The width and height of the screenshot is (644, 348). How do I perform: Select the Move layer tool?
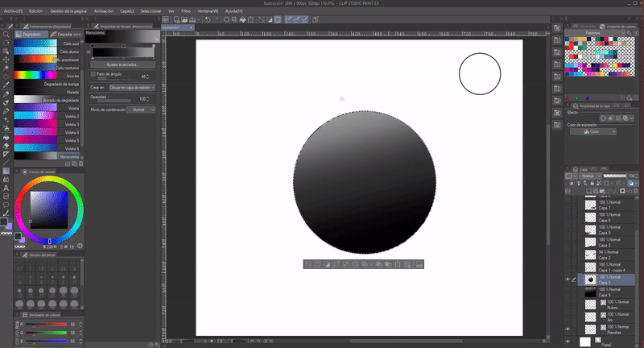tap(6, 60)
